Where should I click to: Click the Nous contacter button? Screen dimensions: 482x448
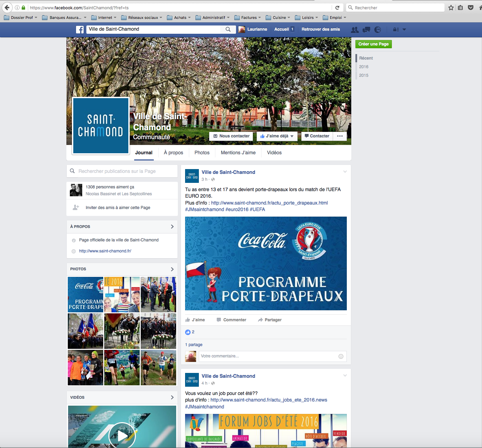[x=231, y=136]
